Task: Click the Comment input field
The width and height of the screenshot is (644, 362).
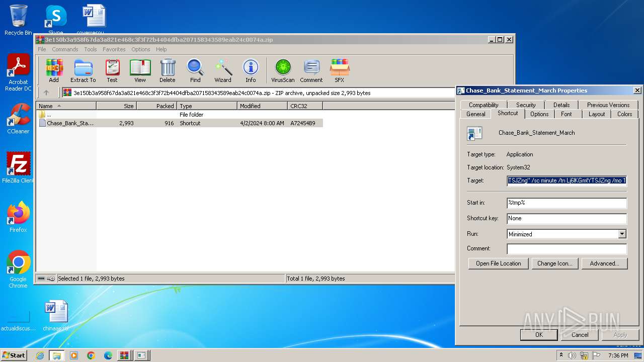Action: (567, 249)
